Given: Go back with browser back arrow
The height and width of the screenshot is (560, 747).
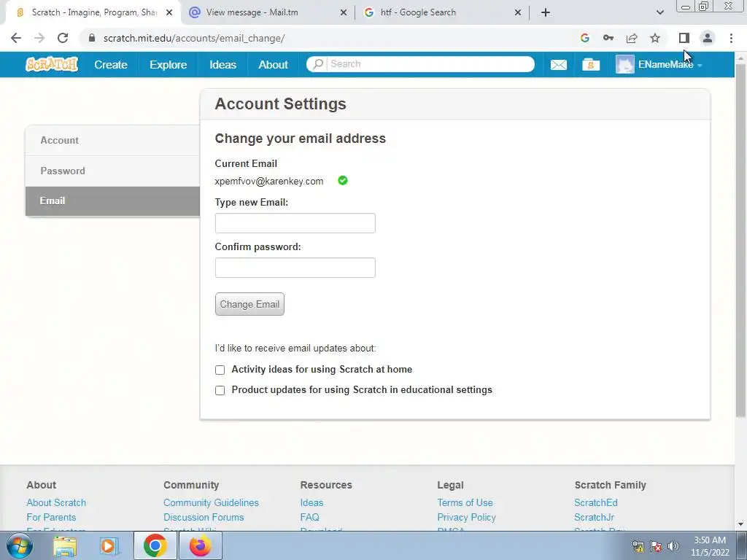Looking at the screenshot, I should [16, 38].
